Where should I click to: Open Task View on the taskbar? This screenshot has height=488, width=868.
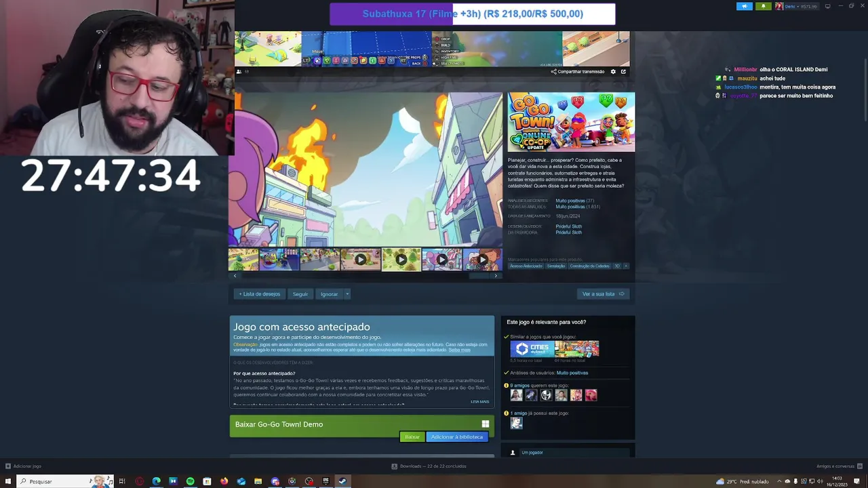click(x=122, y=481)
